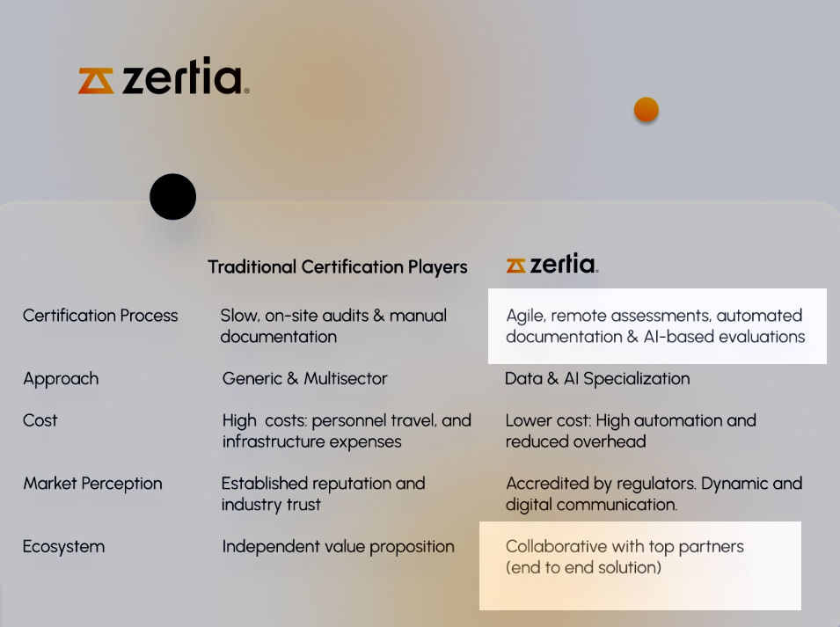Screen dimensions: 840x627
Task: Click the "Ecosystem" row label
Action: point(63,547)
